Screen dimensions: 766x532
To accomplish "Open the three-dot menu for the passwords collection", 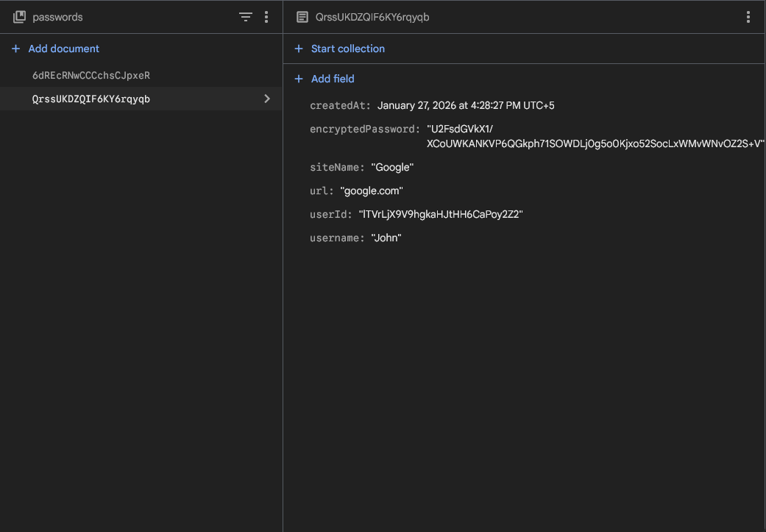I will (266, 16).
